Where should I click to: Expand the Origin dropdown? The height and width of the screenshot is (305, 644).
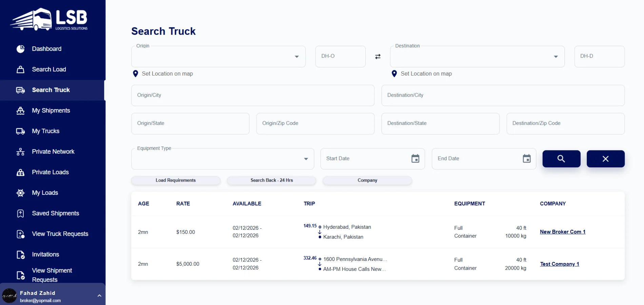point(297,57)
